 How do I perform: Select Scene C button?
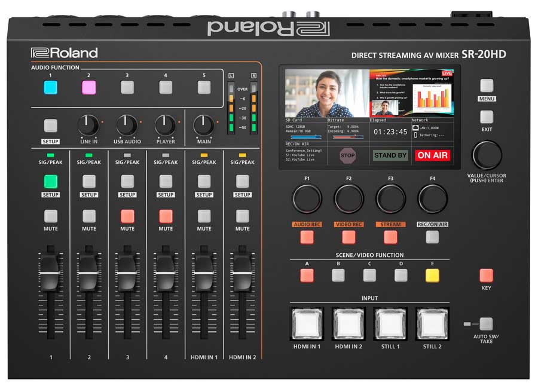(x=369, y=275)
